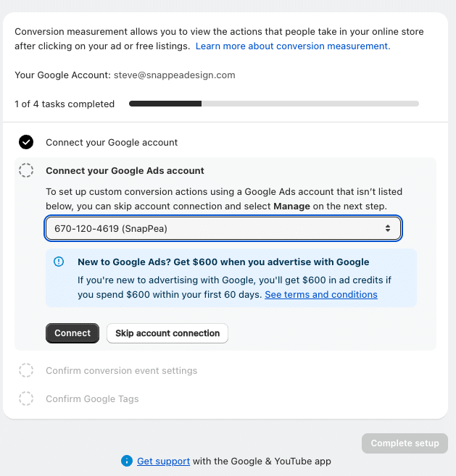The width and height of the screenshot is (456, 476).
Task: Click the info icon in the $600 promo banner
Action: coord(59,262)
